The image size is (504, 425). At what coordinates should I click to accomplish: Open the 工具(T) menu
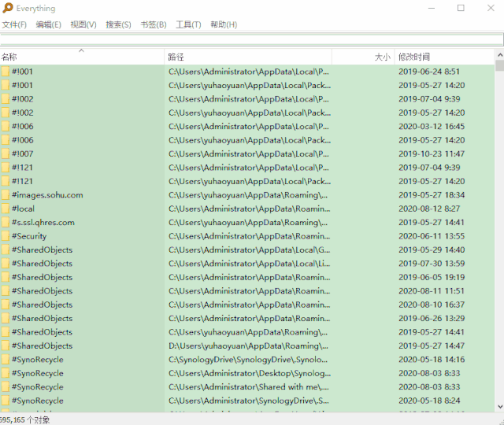tap(188, 24)
